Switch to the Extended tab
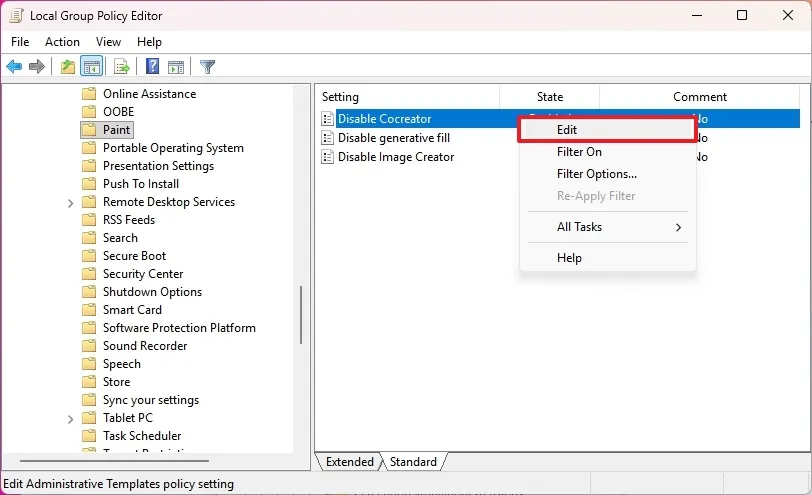 [x=349, y=462]
